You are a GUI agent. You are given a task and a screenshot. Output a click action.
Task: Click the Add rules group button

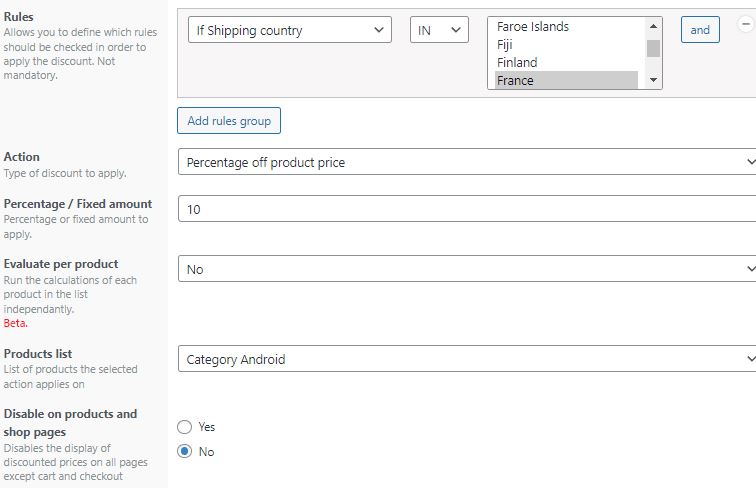pos(229,121)
